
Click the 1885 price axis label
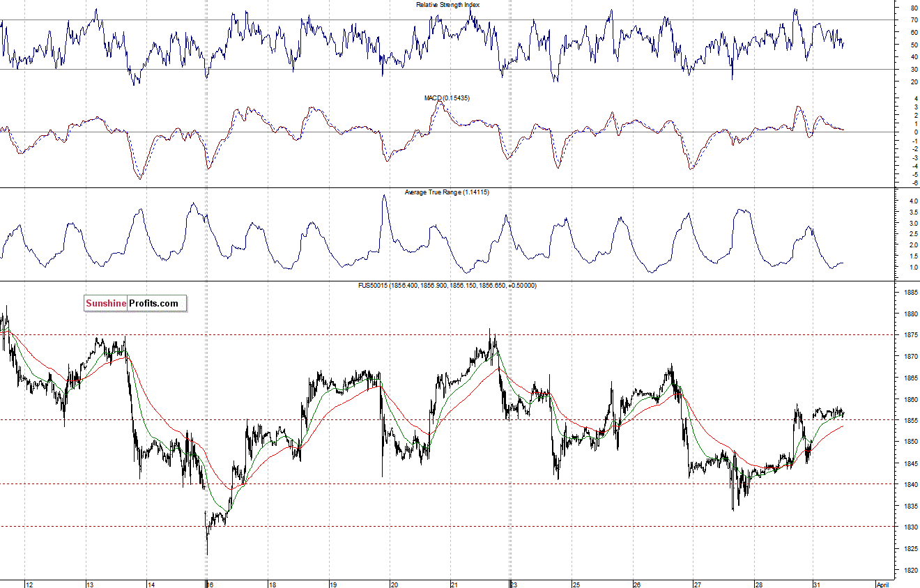click(x=911, y=293)
